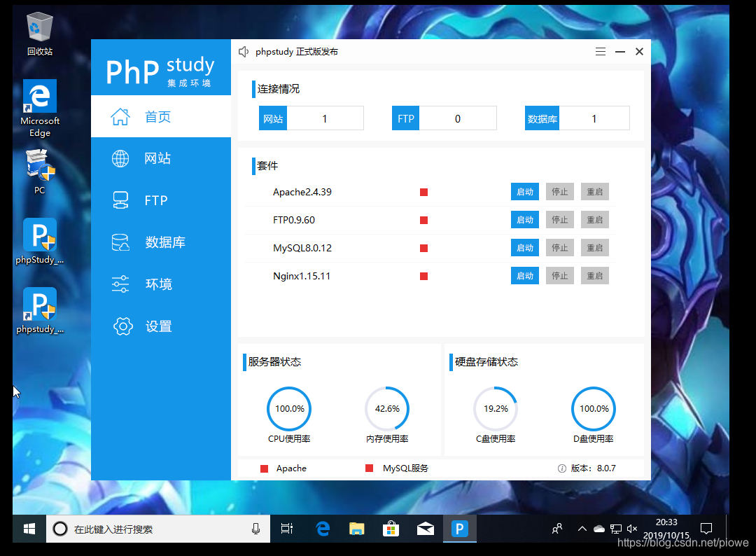The height and width of the screenshot is (556, 756).
Task: Click the 网站 globe icon in sidebar
Action: point(120,158)
